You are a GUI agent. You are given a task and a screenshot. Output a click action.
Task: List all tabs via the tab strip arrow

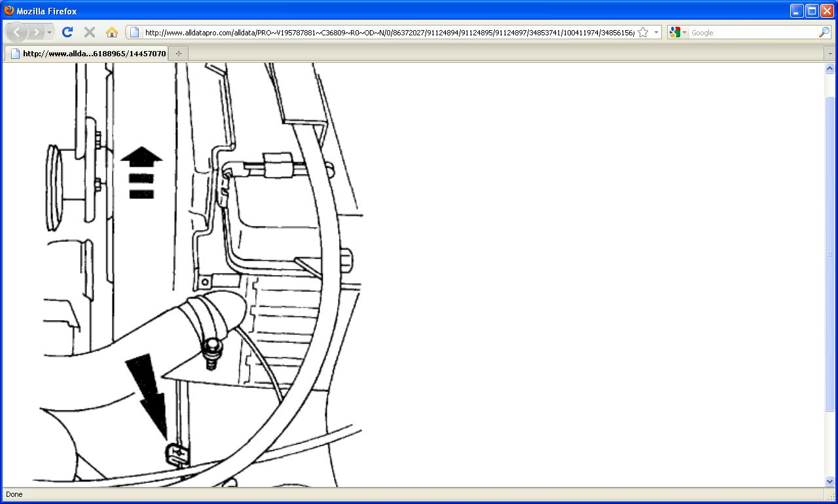click(829, 53)
